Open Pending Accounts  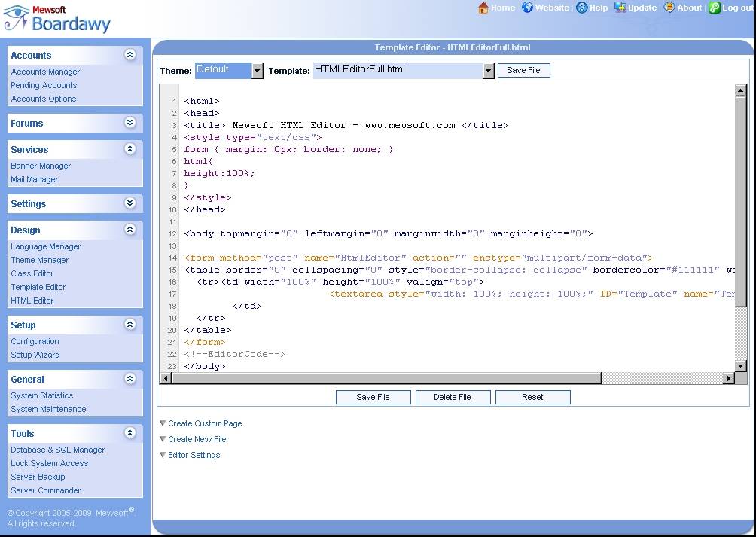(44, 85)
